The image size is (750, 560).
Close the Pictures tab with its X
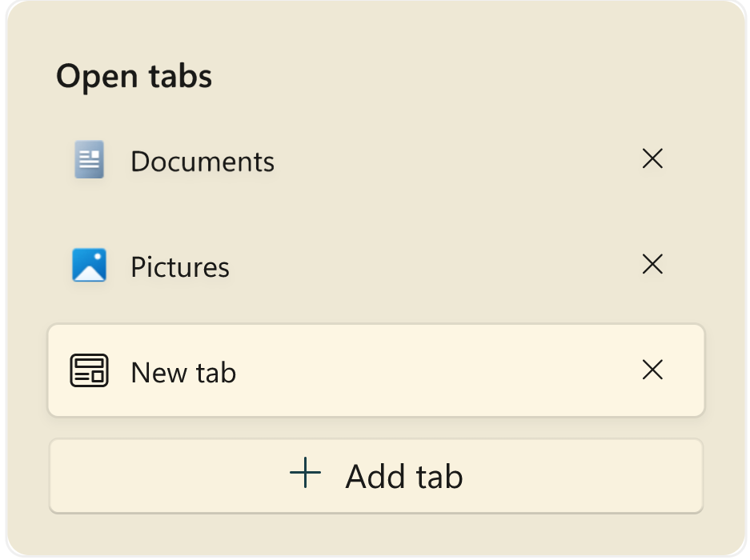(x=652, y=264)
